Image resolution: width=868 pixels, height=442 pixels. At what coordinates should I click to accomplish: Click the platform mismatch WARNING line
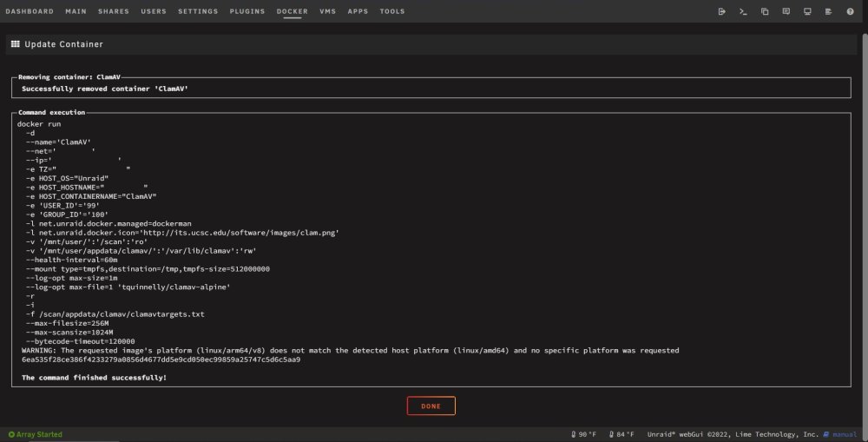point(351,351)
